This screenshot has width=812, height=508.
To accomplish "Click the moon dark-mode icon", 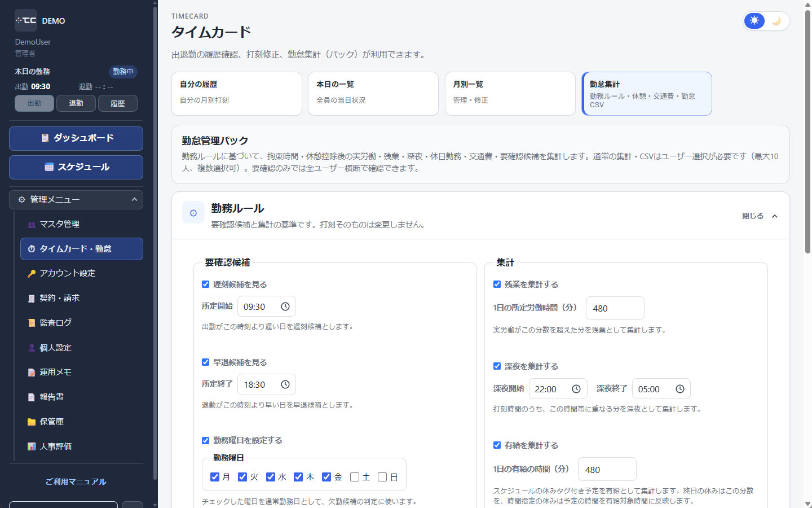I will point(777,21).
